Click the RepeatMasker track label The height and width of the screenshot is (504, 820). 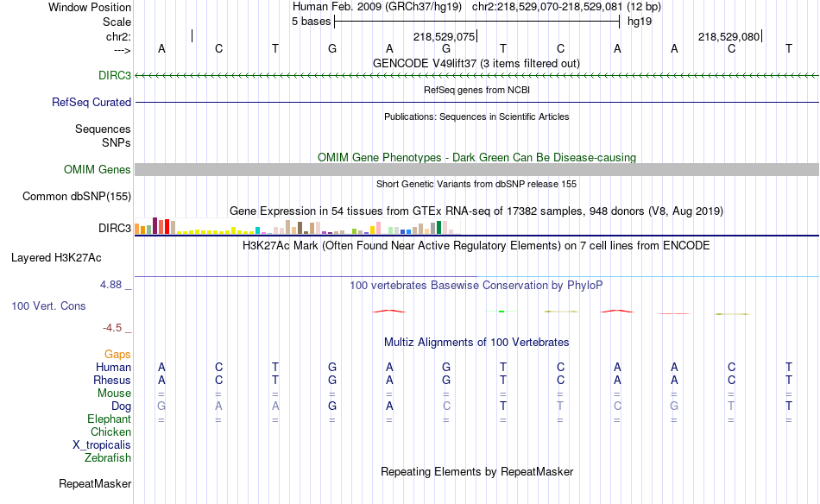95,483
